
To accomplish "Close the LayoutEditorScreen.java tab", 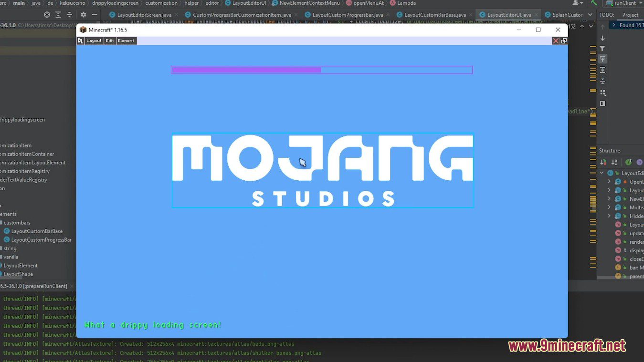I will 177,15.
